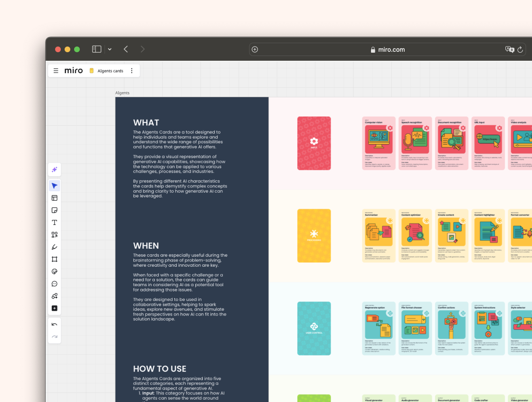Select the Computer vision card
This screenshot has height=402, width=532.
coord(379,143)
